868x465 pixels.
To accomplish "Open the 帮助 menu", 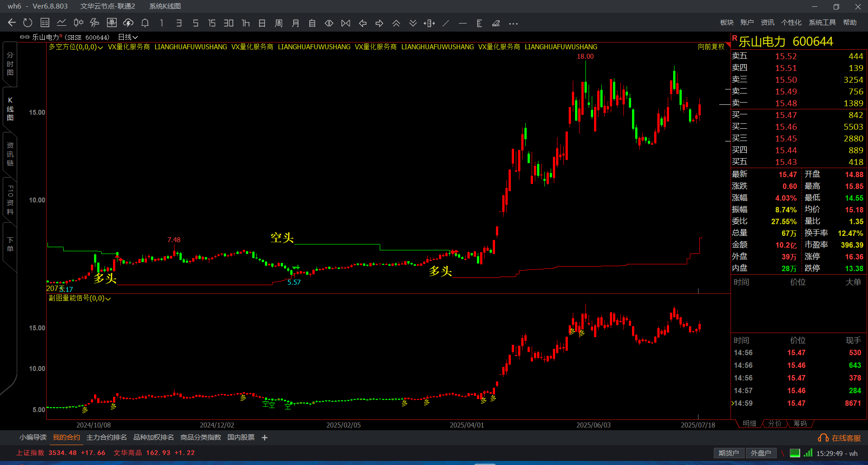I will (850, 22).
